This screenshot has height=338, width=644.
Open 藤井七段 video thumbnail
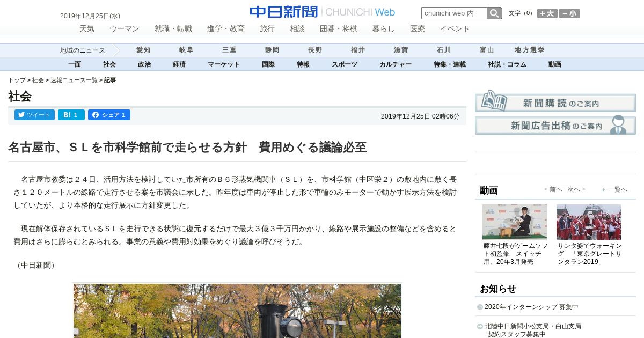(515, 222)
